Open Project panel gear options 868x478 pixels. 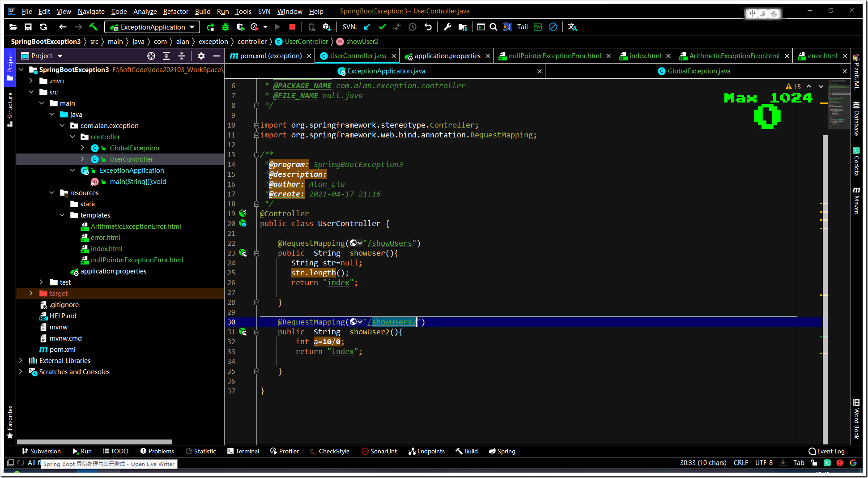[201, 56]
